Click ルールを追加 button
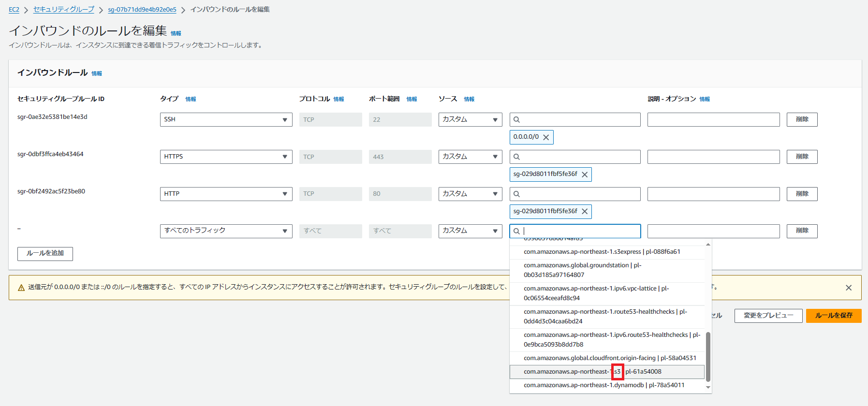Image resolution: width=868 pixels, height=406 pixels. click(x=45, y=254)
